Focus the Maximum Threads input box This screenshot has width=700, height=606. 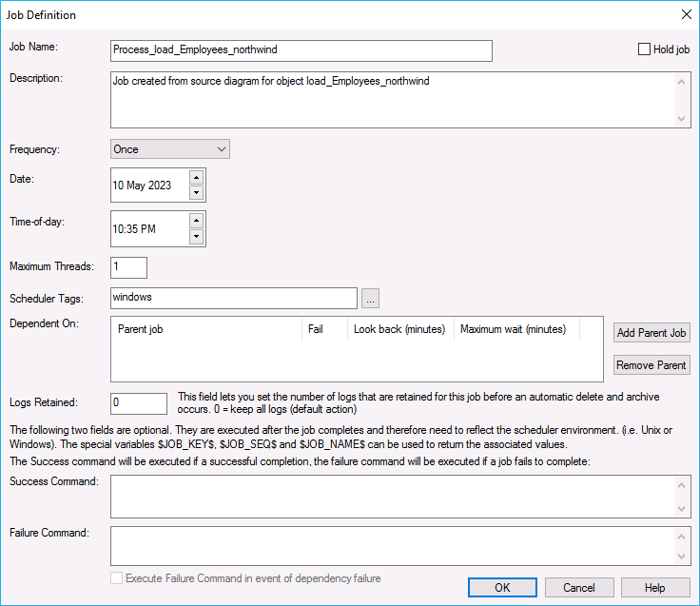click(x=128, y=267)
